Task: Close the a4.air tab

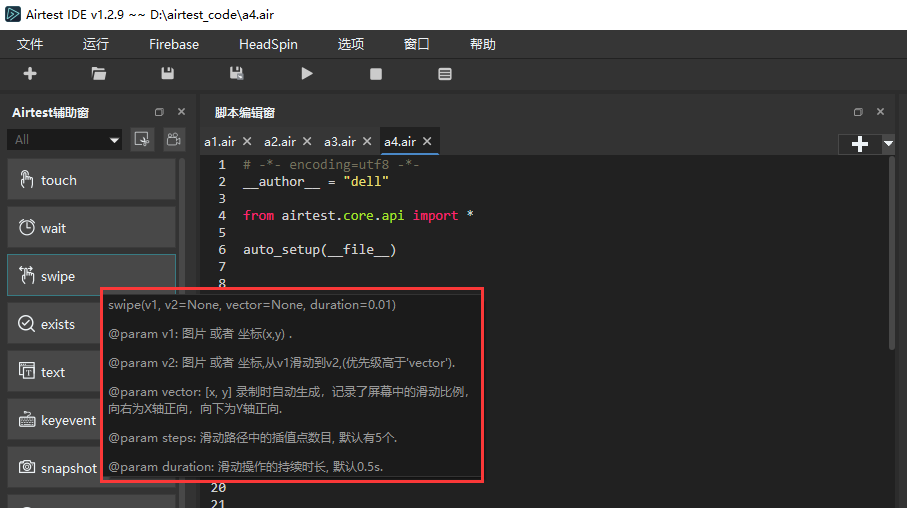Action: coord(427,141)
